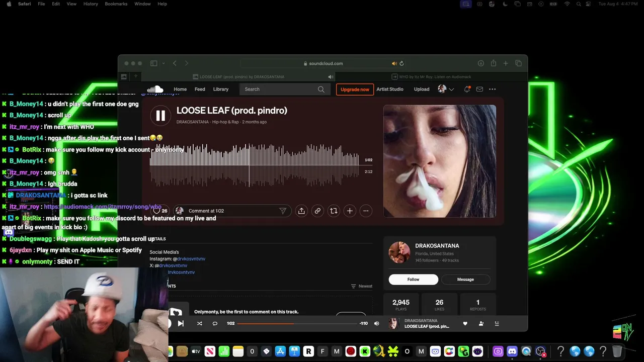Follow DRAKOSANTANA
This screenshot has width=644, height=362.
click(414, 280)
